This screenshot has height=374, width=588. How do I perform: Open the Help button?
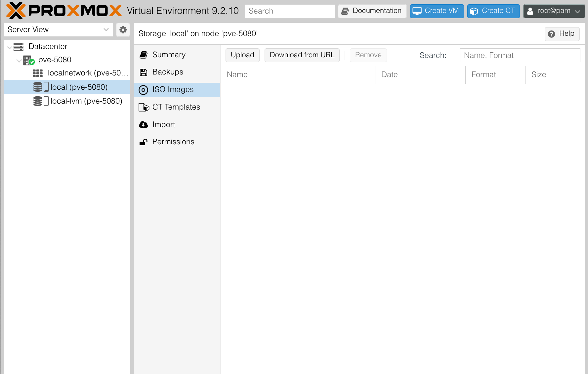click(x=562, y=34)
